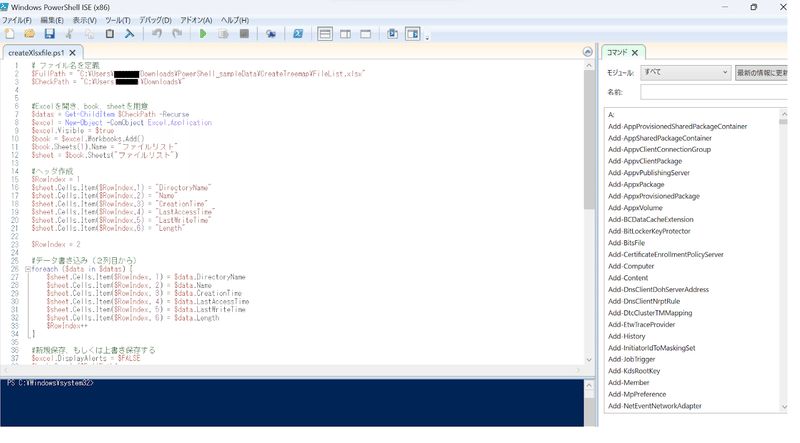800x443 pixels.
Task: Click into the PowerShell console prompt
Action: click(x=292, y=403)
